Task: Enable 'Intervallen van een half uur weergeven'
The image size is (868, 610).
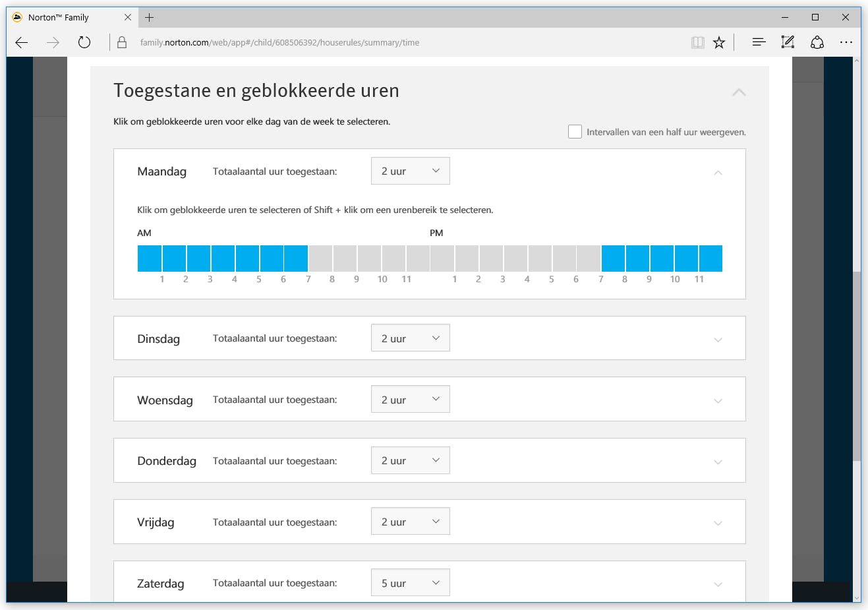Action: (575, 131)
